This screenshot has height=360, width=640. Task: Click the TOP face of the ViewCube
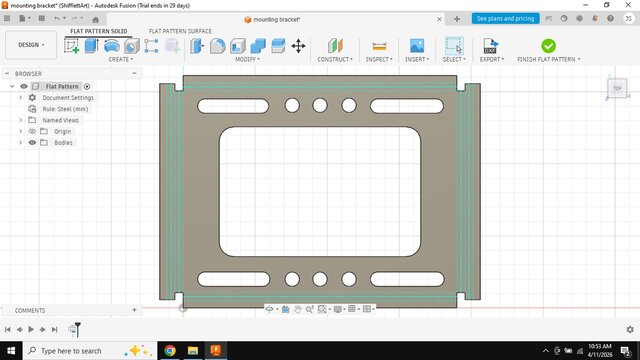coord(617,88)
